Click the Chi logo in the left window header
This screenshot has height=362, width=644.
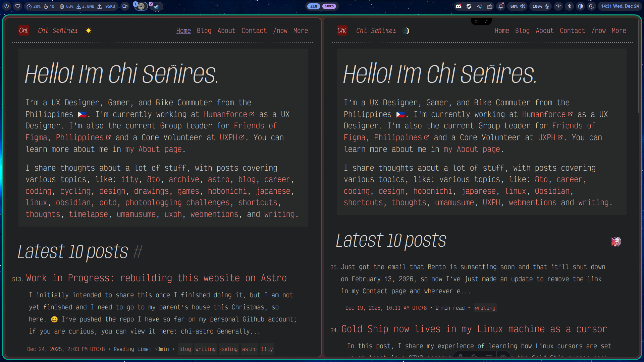24,30
